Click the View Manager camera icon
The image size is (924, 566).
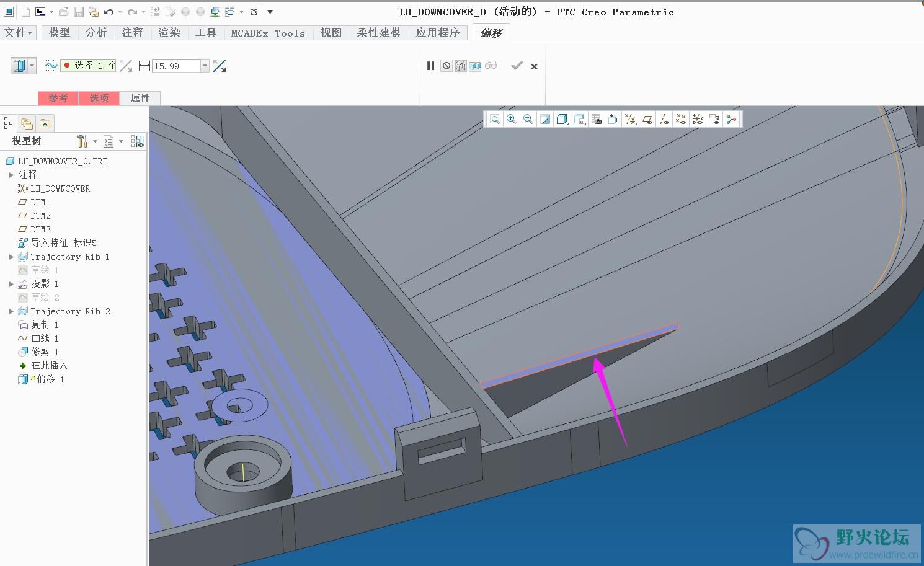596,119
